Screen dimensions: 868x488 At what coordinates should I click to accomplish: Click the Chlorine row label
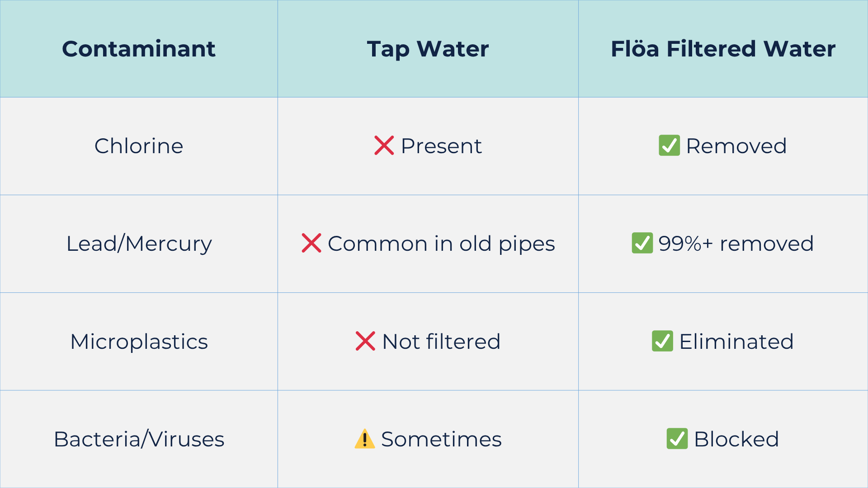click(x=139, y=146)
